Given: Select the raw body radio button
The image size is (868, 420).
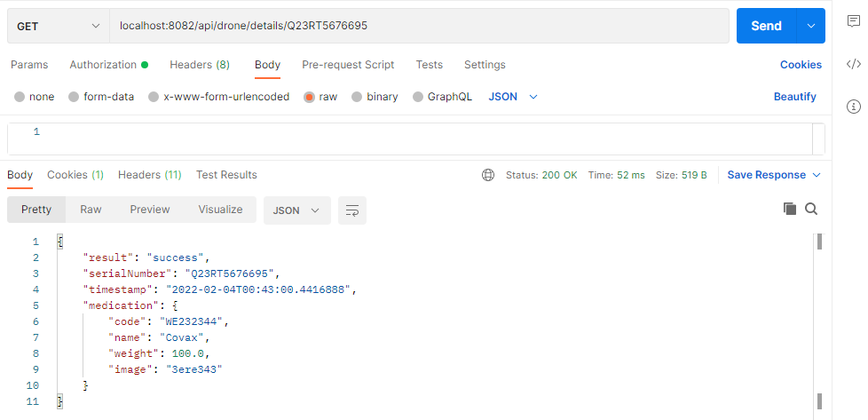Looking at the screenshot, I should click(x=309, y=97).
